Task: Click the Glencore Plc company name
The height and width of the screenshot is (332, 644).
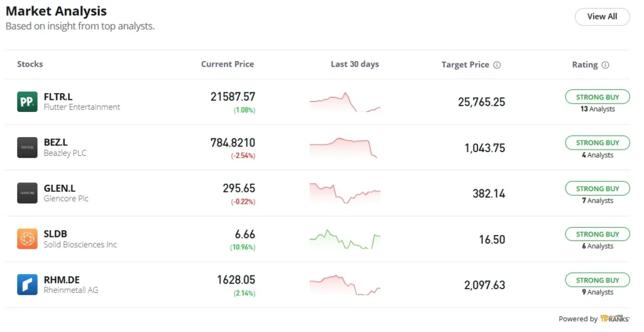Action: (66, 199)
